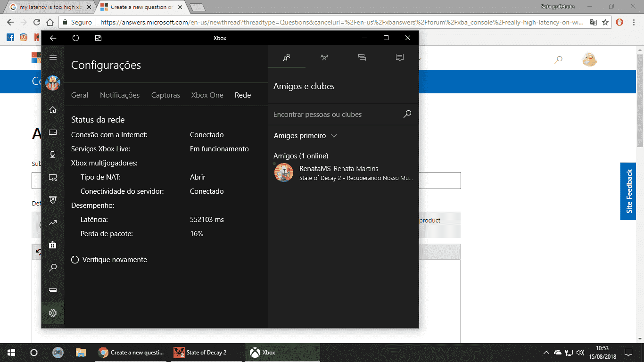Open Cortana circle on the taskbar
This screenshot has height=362, width=644.
pyautogui.click(x=34, y=353)
